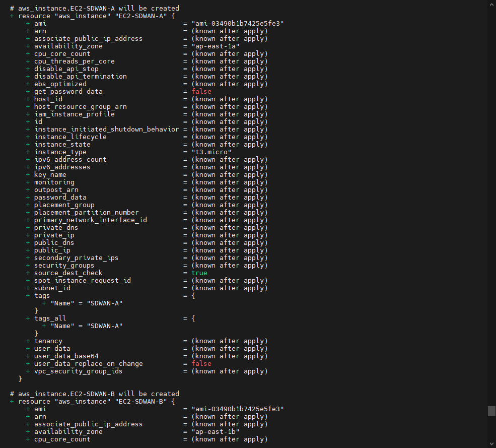Click the EC2-SDWAN-A ami ID value
The width and height of the screenshot is (496, 448).
tap(237, 24)
